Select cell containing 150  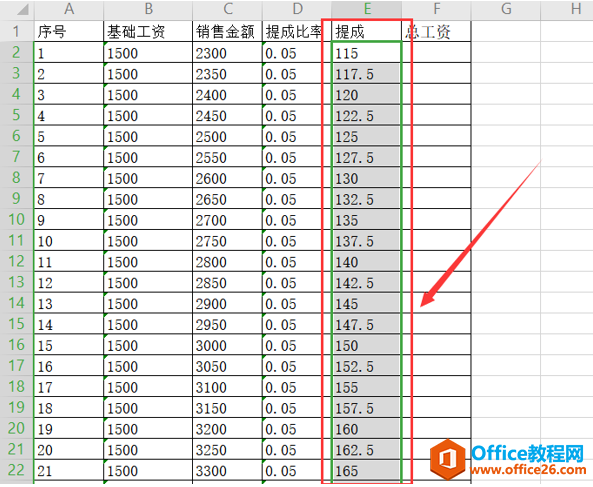[x=366, y=345]
